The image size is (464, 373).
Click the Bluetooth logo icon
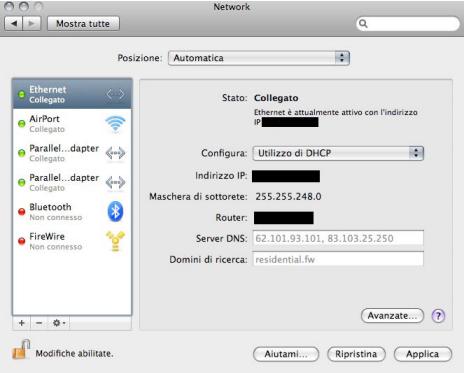pos(115,212)
